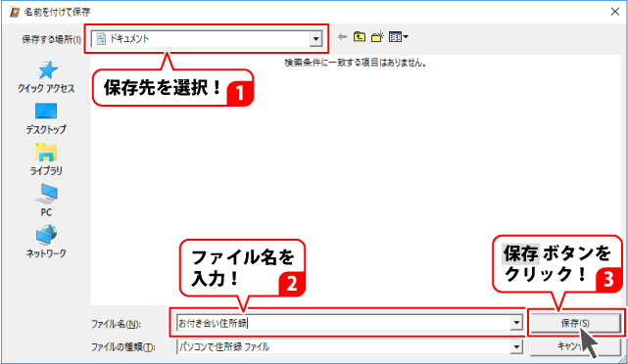Click the パソコンで住所録 ファイル type field
The image size is (628, 364).
pyautogui.click(x=344, y=346)
